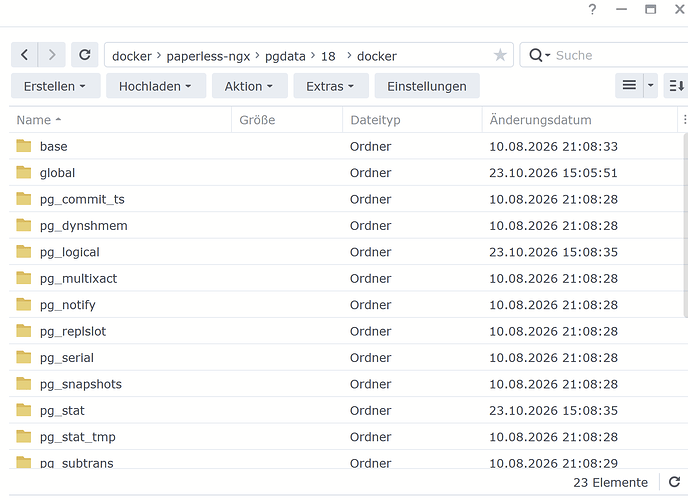The width and height of the screenshot is (688, 500).
Task: Add current path to favorites star
Action: point(500,55)
